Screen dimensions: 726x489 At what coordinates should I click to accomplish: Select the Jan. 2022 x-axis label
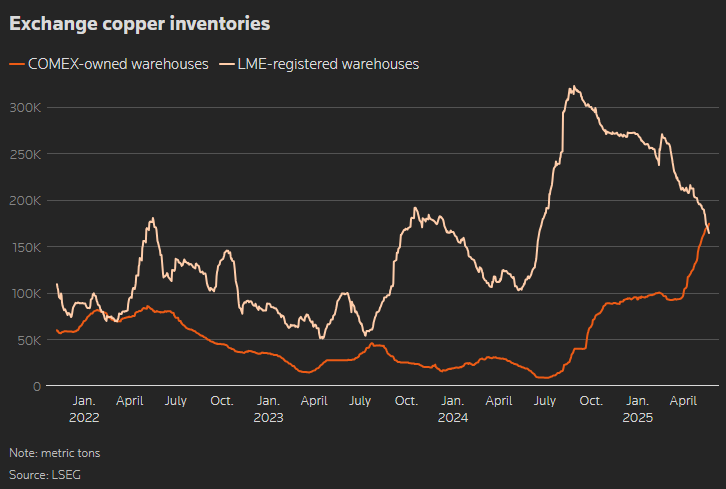84,409
